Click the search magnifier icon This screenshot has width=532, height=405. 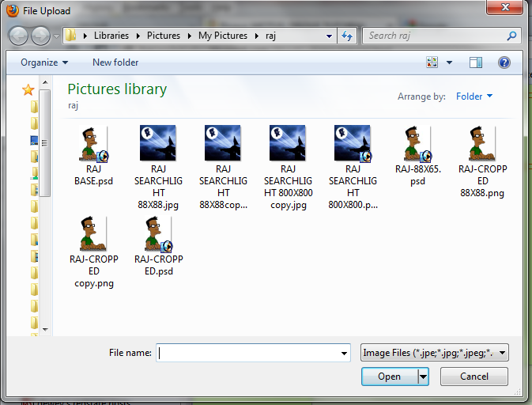[511, 36]
